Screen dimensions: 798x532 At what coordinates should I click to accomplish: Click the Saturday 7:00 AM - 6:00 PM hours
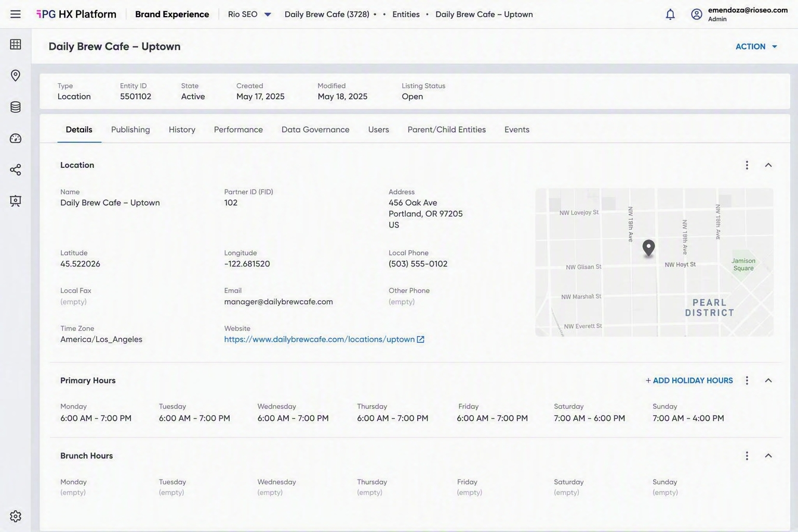[x=589, y=418]
